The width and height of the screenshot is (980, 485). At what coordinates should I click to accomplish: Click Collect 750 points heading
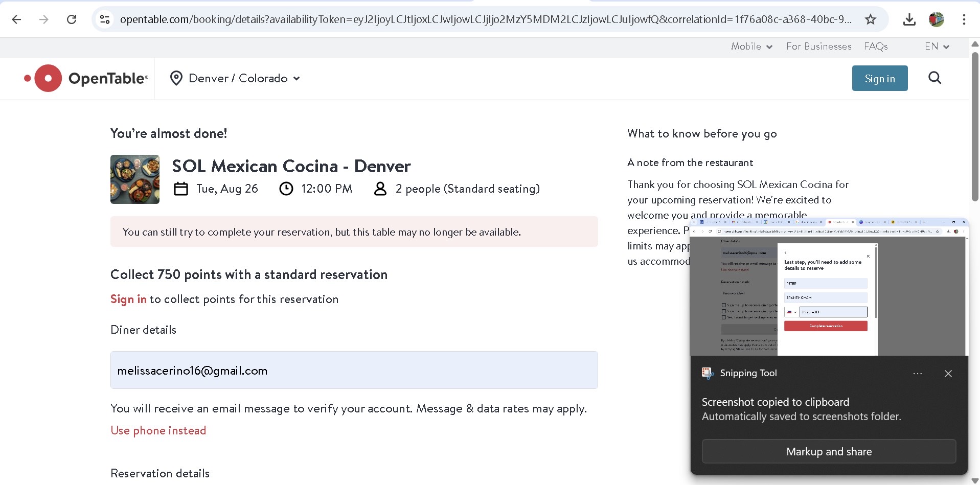click(x=249, y=274)
